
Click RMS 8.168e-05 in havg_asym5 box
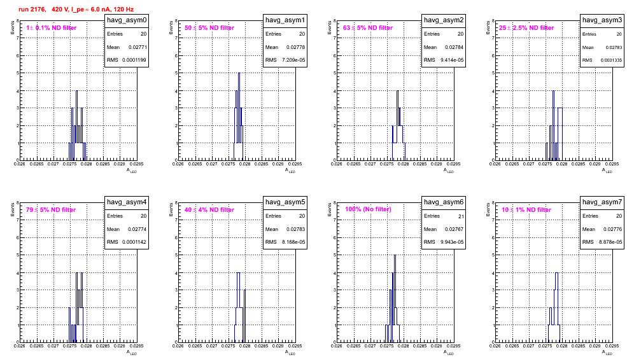click(285, 242)
